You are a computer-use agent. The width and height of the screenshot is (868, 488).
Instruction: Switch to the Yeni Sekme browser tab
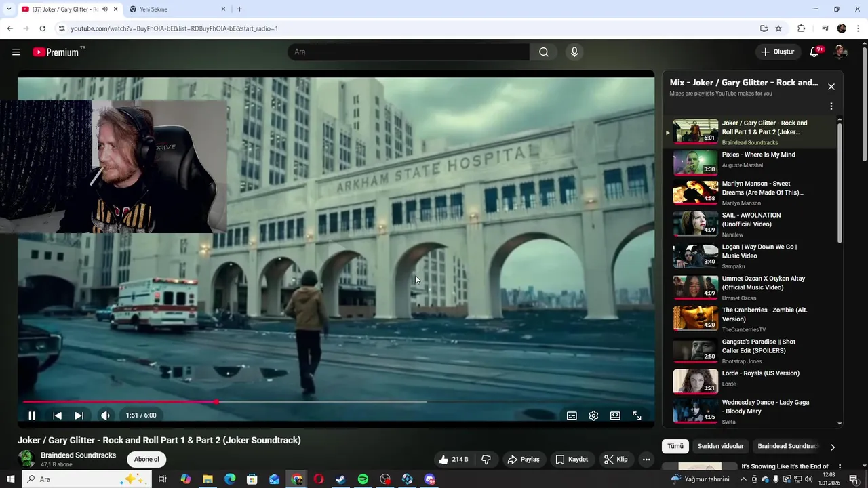[x=177, y=9]
